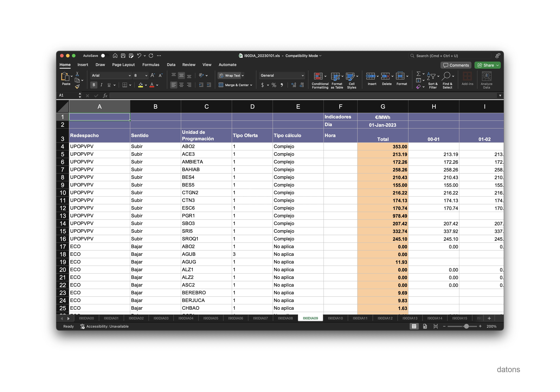
Task: Switch to sheet tab I90DIA10
Action: click(x=335, y=318)
